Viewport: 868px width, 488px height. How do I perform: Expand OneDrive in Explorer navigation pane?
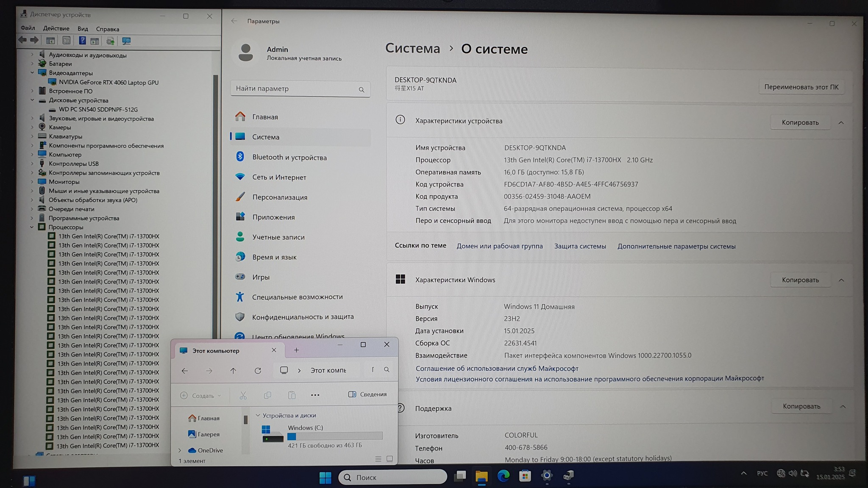[180, 450]
